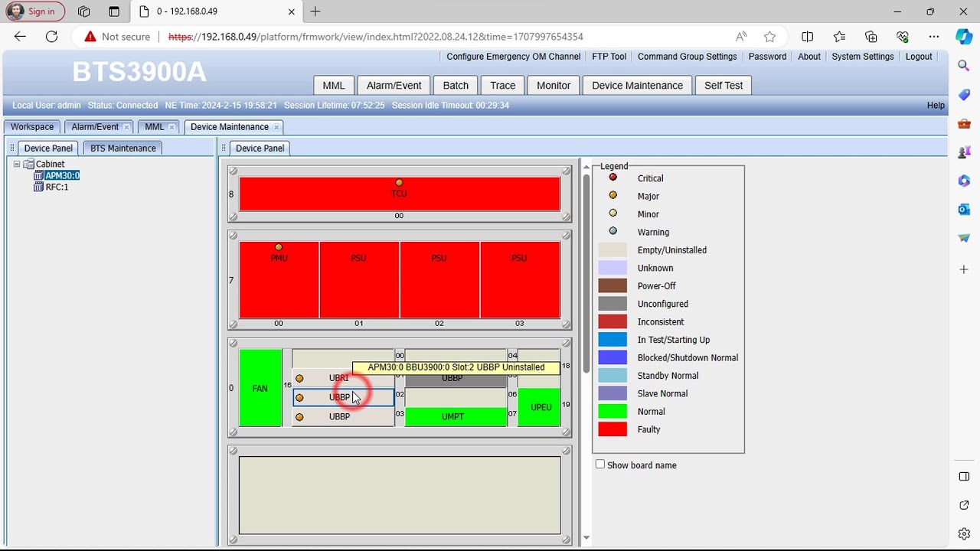The height and width of the screenshot is (551, 980).
Task: Open System Settings link
Action: [x=863, y=57]
